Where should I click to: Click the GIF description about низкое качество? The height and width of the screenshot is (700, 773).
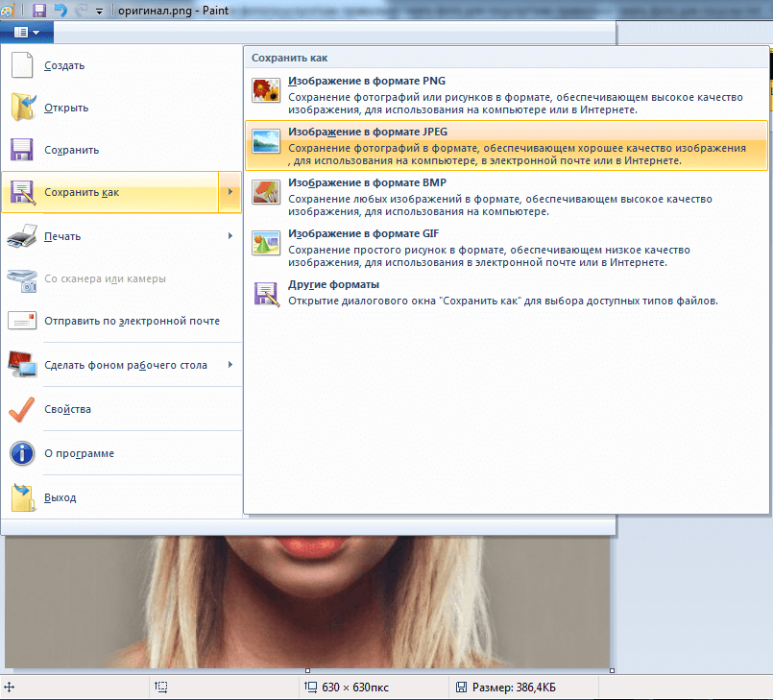489,255
